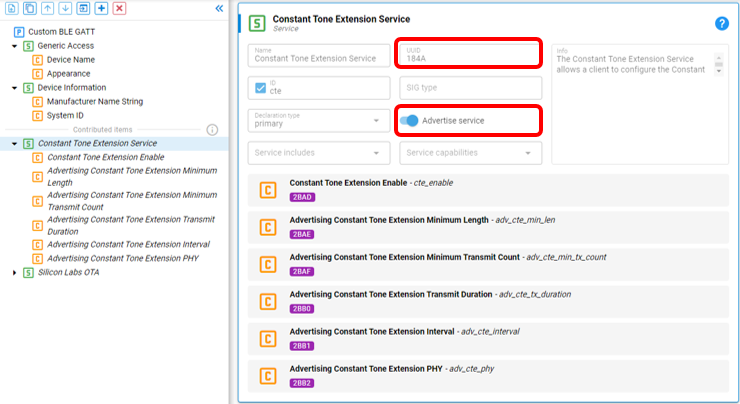Click the C icon on the adv_cte_tx_duration card
This screenshot has height=404, width=740.
click(x=268, y=302)
